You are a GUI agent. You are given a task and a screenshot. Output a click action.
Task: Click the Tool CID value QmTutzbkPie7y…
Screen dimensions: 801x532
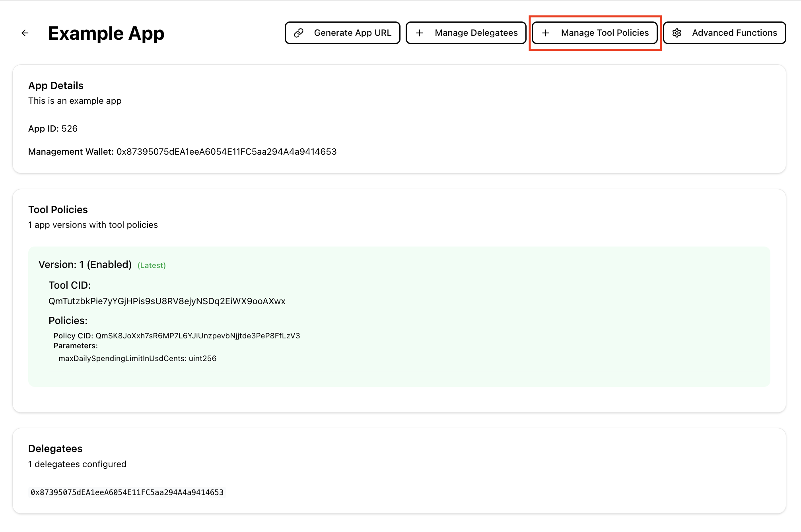pos(167,301)
